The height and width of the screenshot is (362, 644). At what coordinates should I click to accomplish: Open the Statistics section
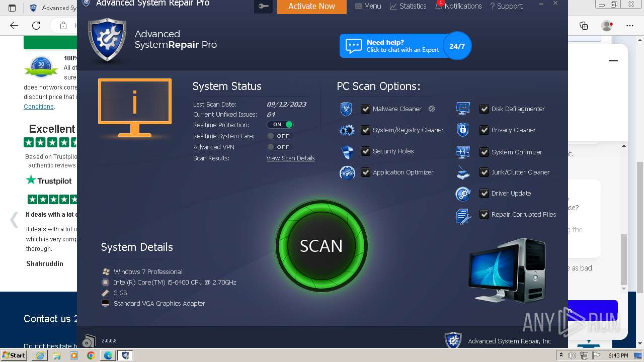[408, 6]
